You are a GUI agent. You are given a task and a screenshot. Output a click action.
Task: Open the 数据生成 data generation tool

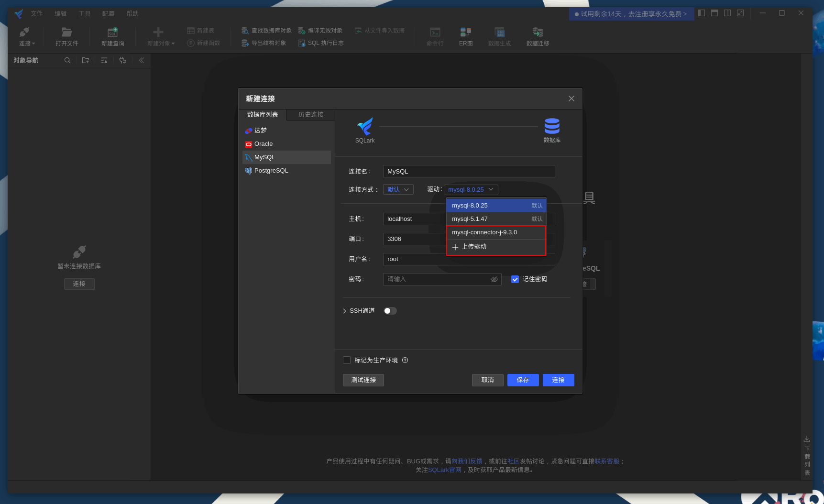(x=499, y=36)
